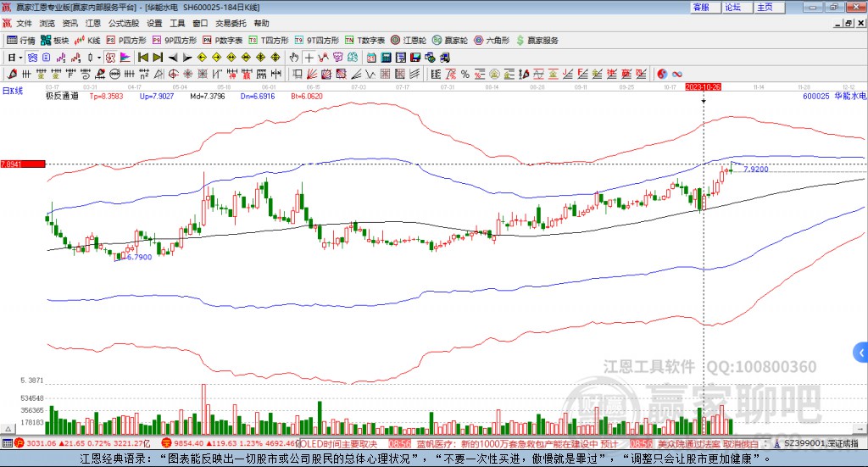The width and height of the screenshot is (868, 467).
Task: Click the colored flag icon
Action: [125, 58]
